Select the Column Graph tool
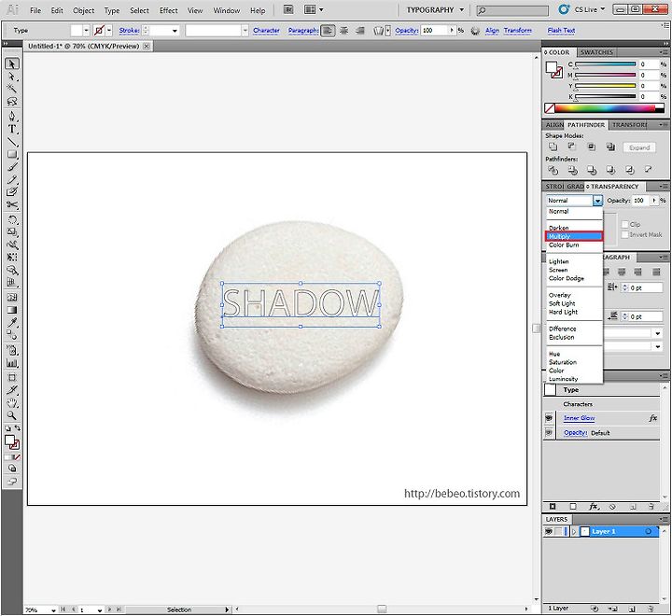This screenshot has height=616, width=672. coord(12,363)
